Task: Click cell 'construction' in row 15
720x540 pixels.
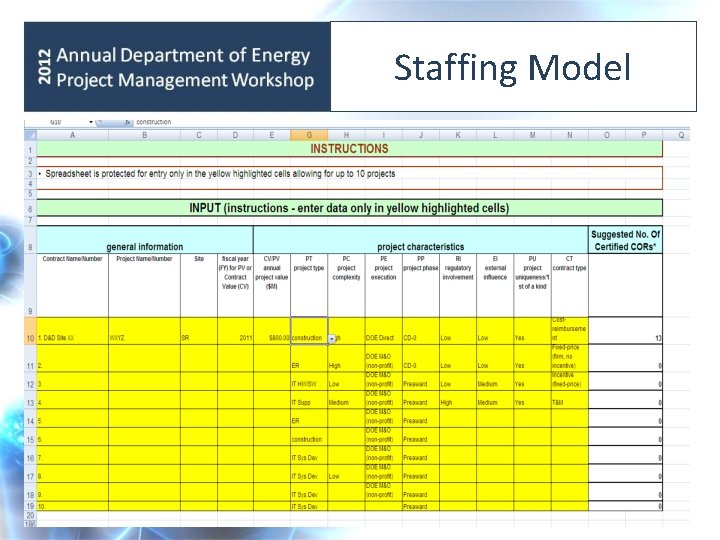Action: click(309, 439)
